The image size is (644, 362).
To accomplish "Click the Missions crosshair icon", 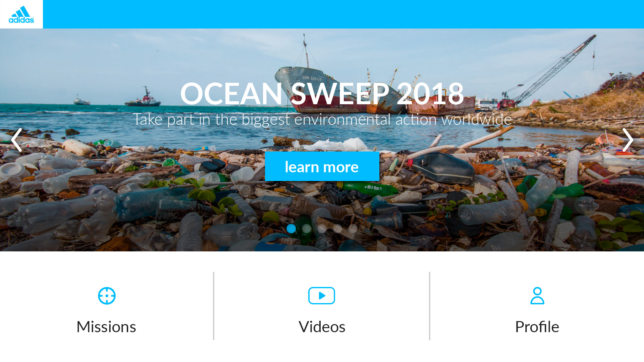I will point(107,296).
